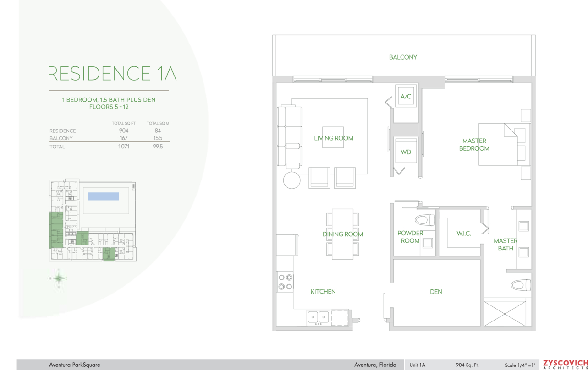The image size is (588, 370).
Task: Click the kitchen double sink symbol
Action: tap(318, 317)
